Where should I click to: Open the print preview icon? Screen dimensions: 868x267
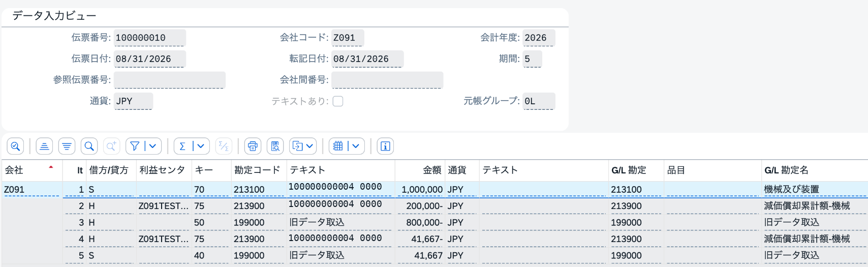[275, 146]
